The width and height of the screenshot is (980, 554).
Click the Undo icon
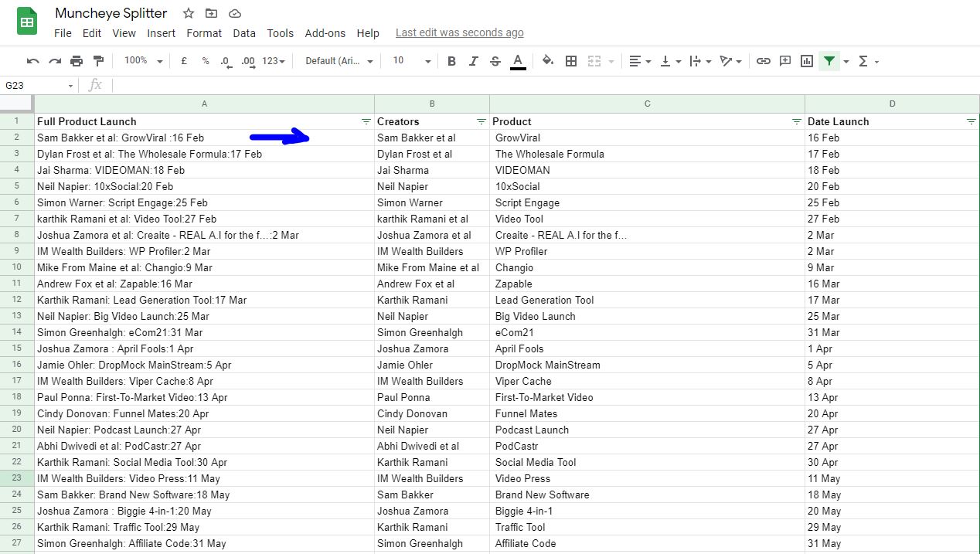click(x=32, y=61)
